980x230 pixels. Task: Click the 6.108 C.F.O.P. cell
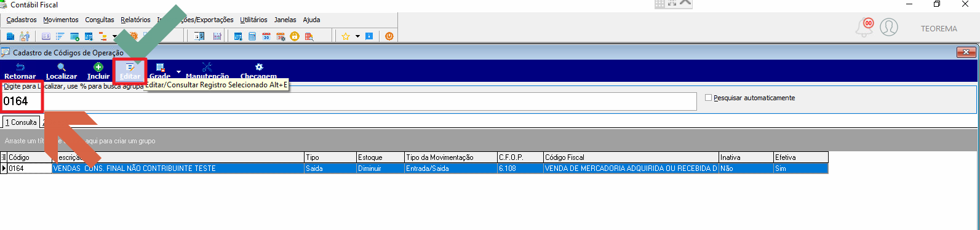[x=520, y=169]
